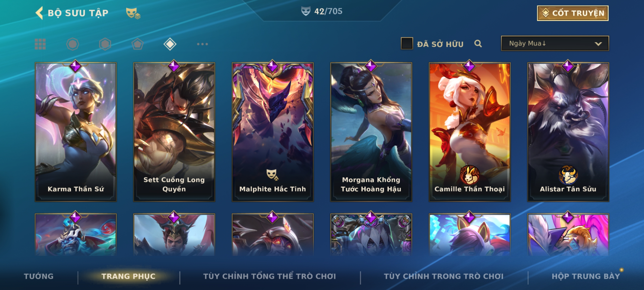The height and width of the screenshot is (290, 644).
Task: Go back using the Bộ Sưu Tập arrow
Action: 39,13
